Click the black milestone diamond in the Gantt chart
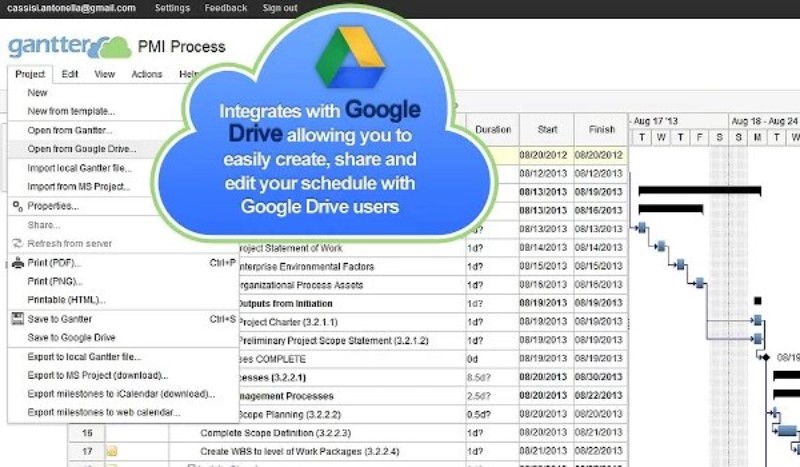 coord(765,357)
